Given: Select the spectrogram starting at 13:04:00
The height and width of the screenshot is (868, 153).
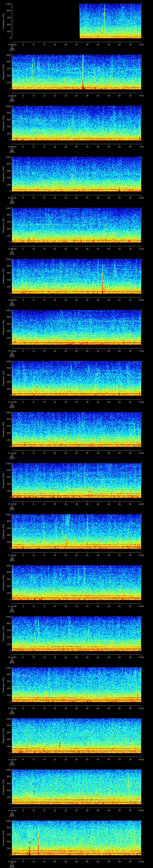Looking at the screenshot, I should (77, 21).
